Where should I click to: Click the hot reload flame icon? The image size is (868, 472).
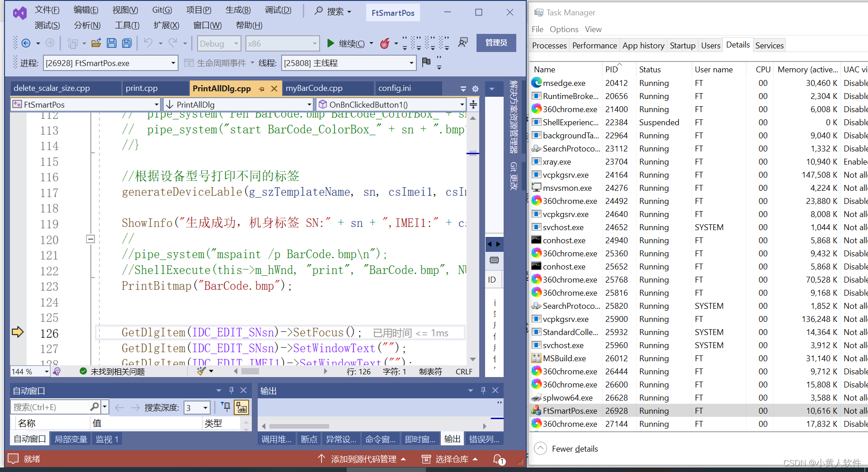click(385, 43)
